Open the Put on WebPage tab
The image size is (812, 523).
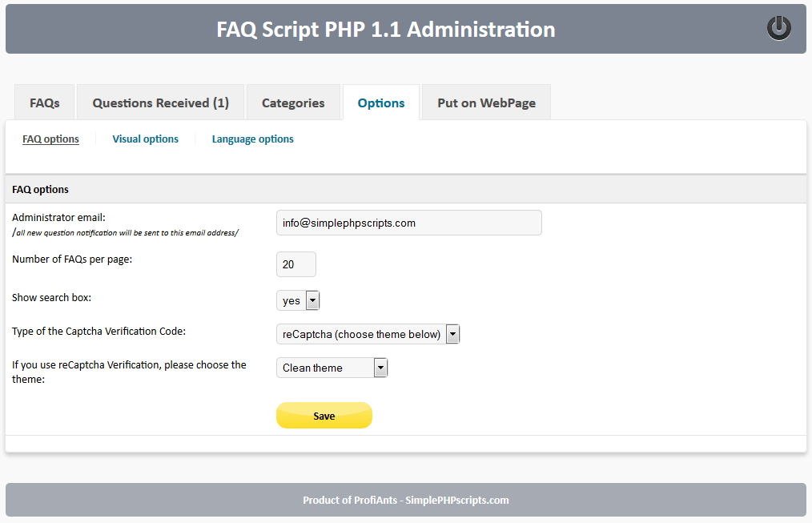click(485, 103)
